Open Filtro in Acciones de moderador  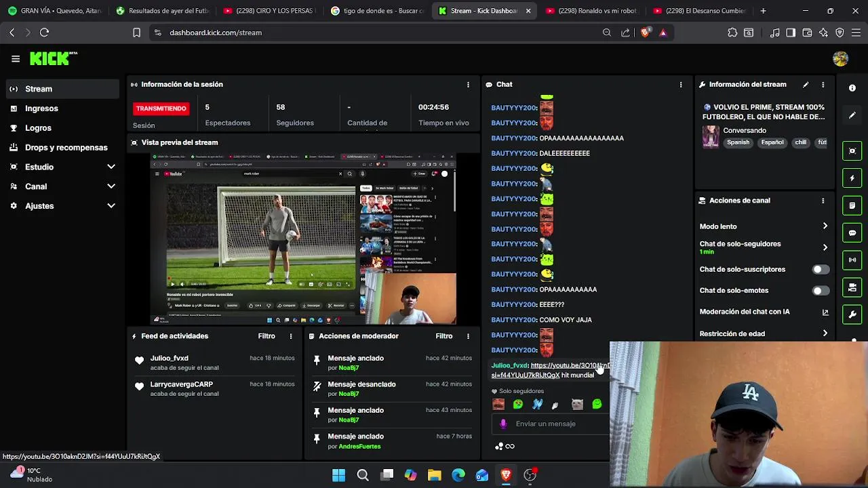coord(444,336)
